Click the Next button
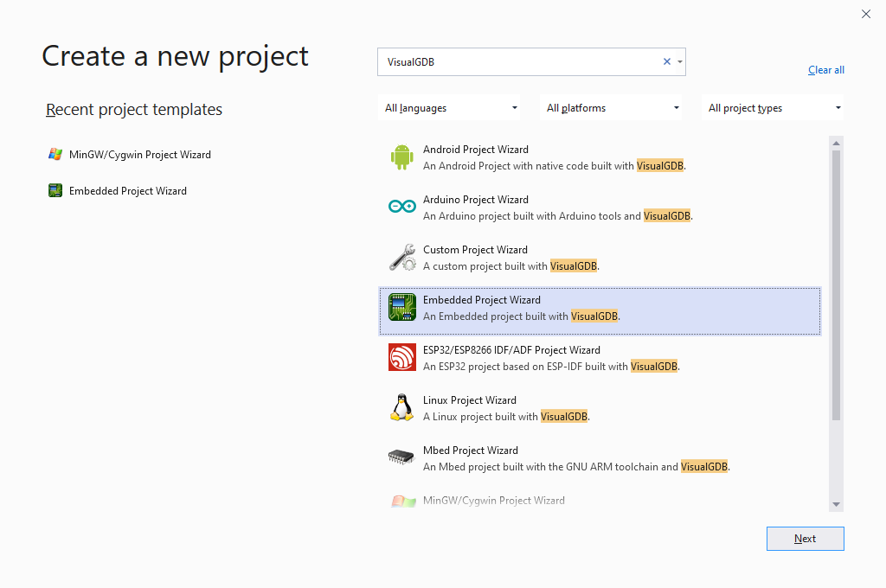This screenshot has width=886, height=588. tap(806, 539)
